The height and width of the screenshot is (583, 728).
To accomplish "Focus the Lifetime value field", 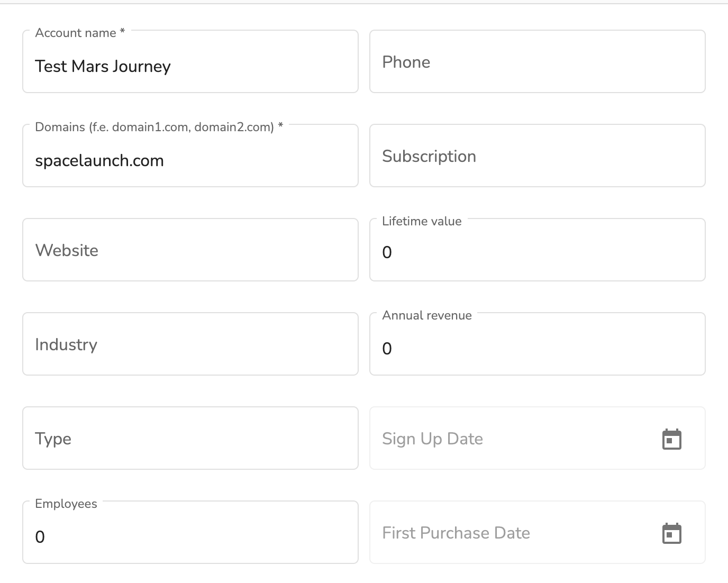I will click(x=537, y=252).
